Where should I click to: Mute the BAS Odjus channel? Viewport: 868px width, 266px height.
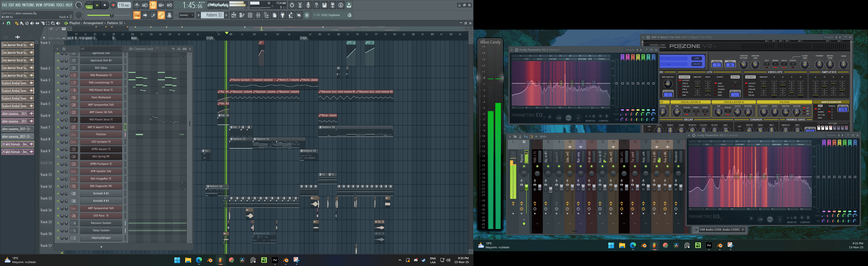click(58, 68)
